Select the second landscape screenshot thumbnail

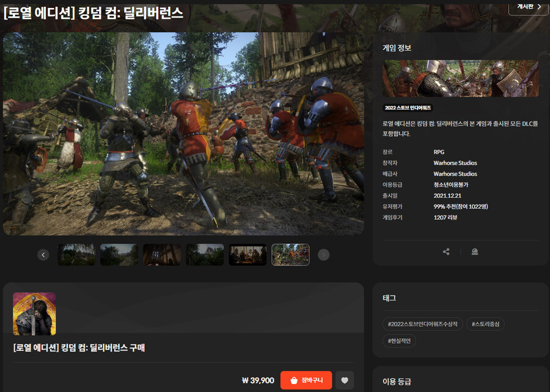point(119,255)
